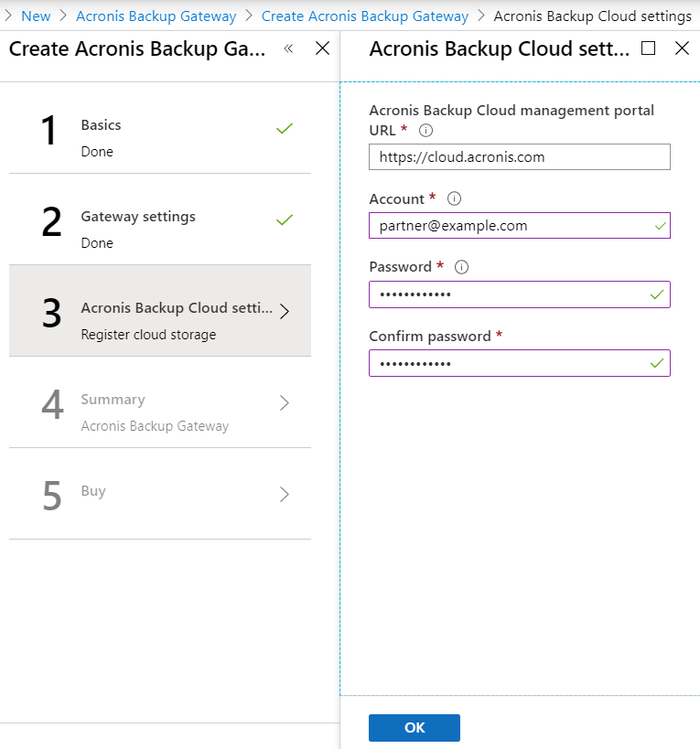Click the green checkmark on Gateway settings step
The image size is (700, 749).
(285, 219)
